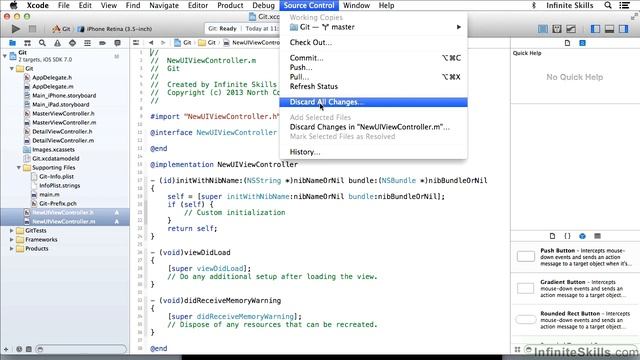Run the project with Play button

(x=16, y=29)
